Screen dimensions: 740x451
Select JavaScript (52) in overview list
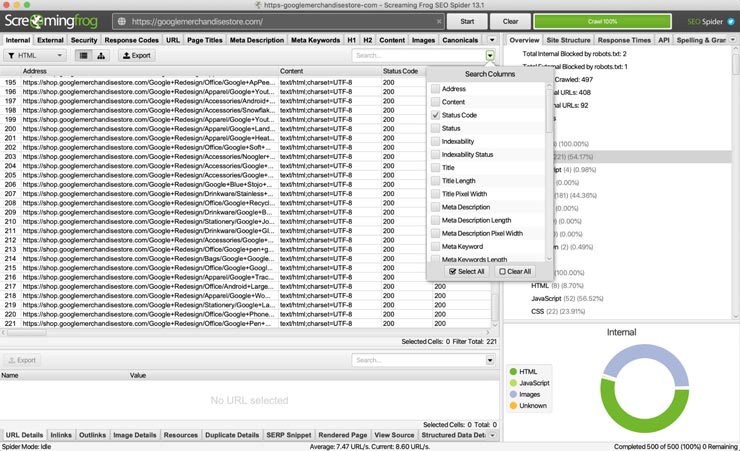(567, 299)
